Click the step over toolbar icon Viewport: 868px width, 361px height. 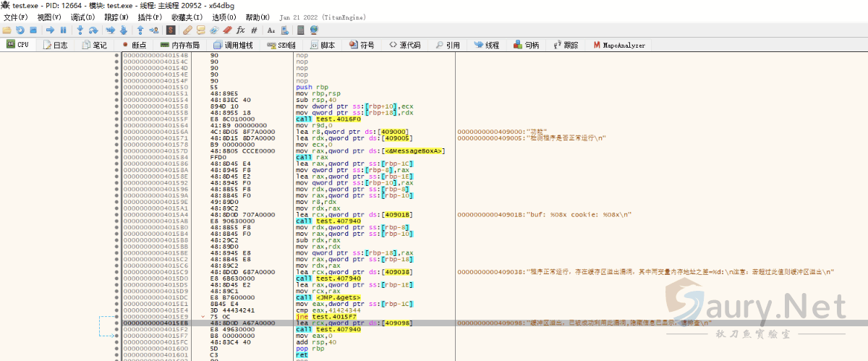point(93,30)
